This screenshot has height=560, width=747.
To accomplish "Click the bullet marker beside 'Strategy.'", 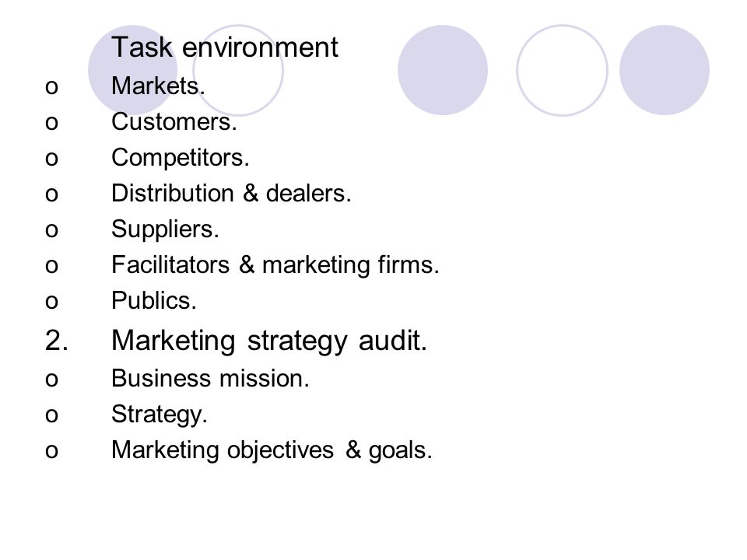I will [51, 415].
